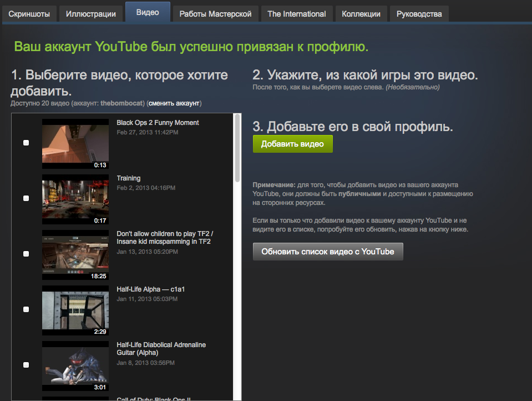Click the Diabolical Adrenaline Guitar thumbnail
532x401 pixels.
pos(75,365)
